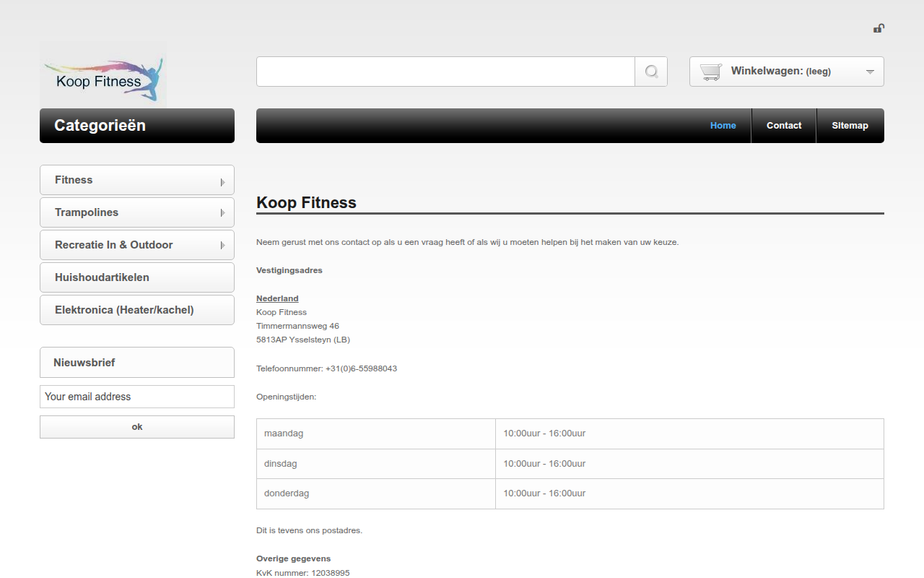Open the Sitemap menu item
The height and width of the screenshot is (578, 924).
pos(850,126)
